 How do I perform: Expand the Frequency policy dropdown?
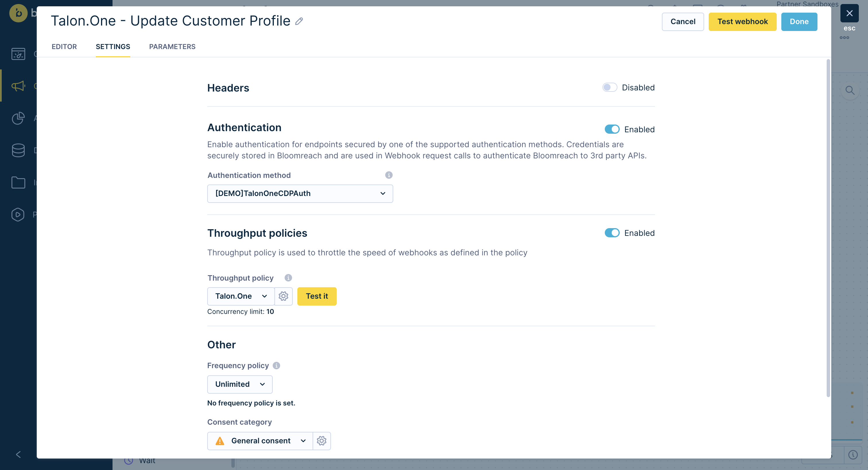(x=240, y=384)
